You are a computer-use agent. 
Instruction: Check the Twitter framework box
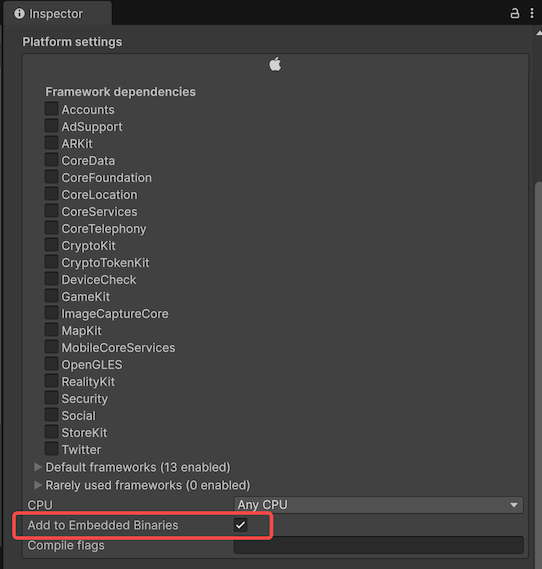click(52, 449)
